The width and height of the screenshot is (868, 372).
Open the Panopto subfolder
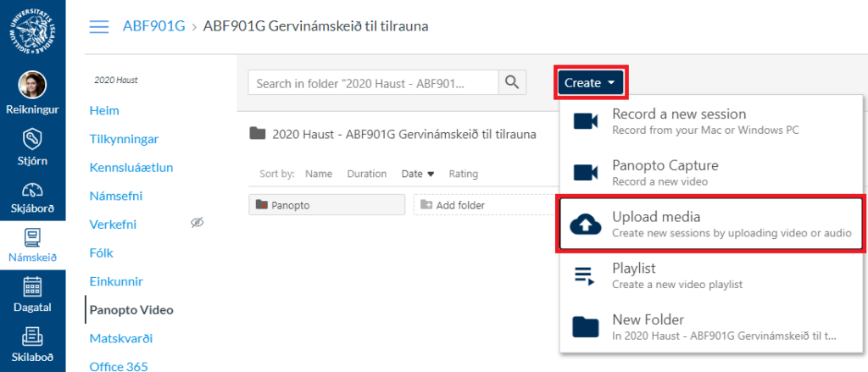tap(326, 205)
